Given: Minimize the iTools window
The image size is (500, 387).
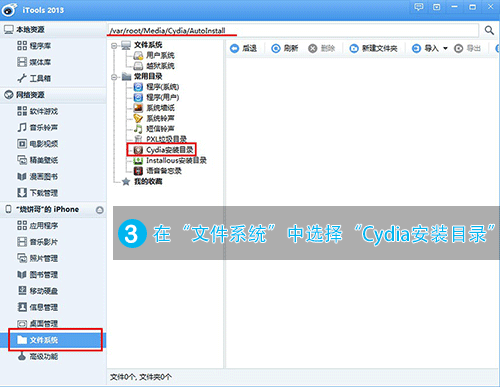Looking at the screenshot, I should 454,7.
